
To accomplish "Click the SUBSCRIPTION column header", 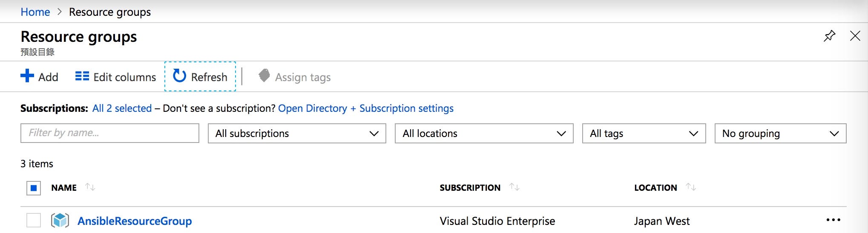I will coord(470,188).
